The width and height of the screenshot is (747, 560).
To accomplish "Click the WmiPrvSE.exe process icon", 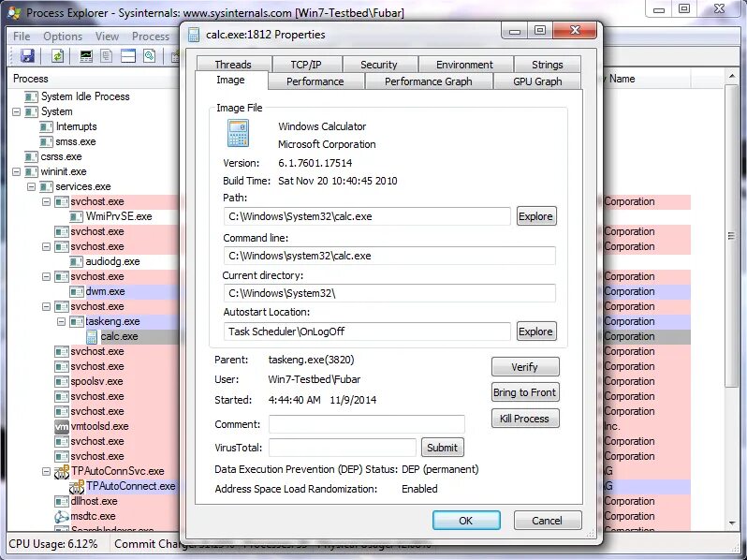I will coord(77,216).
